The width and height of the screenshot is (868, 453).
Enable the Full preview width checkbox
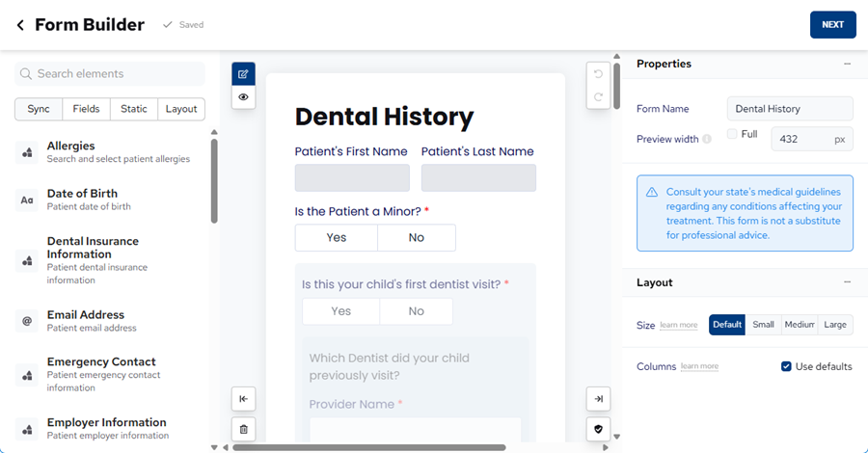coord(732,134)
